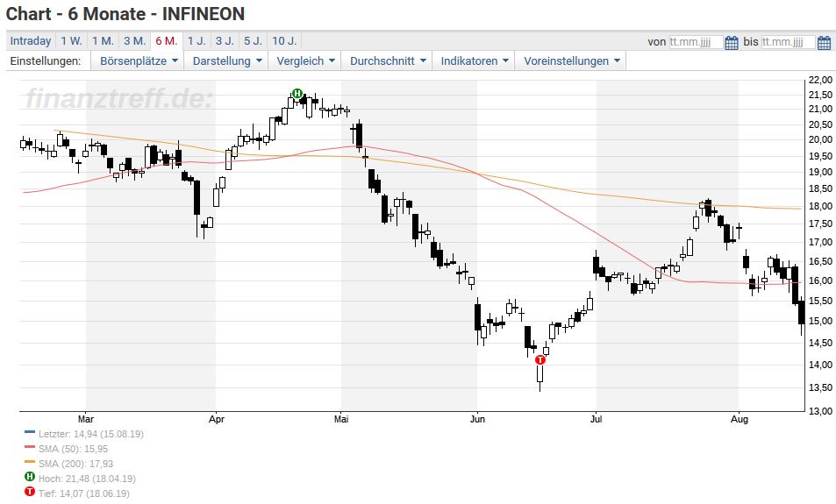Click the 'bis' end date input field
Screen dimensions: 836x504
(x=788, y=42)
